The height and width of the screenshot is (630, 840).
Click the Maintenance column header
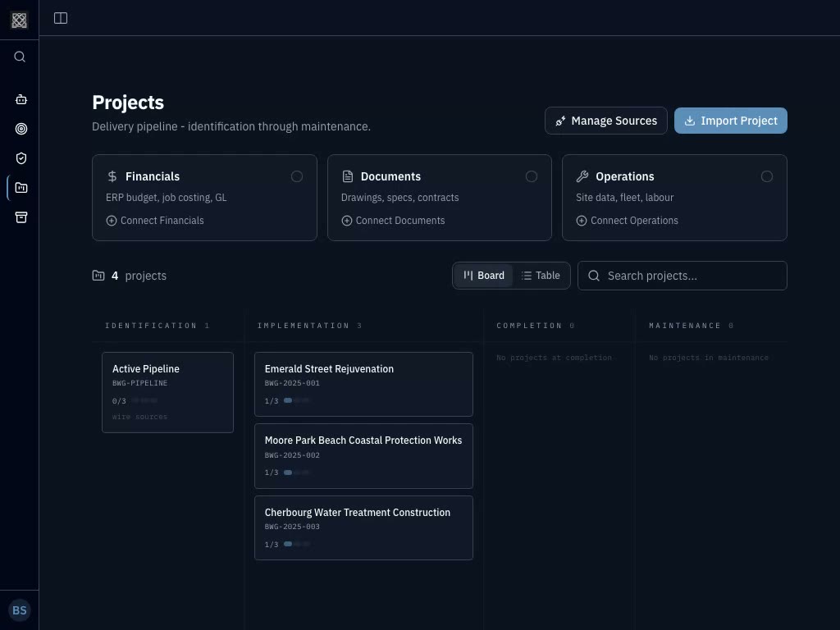[691, 326]
